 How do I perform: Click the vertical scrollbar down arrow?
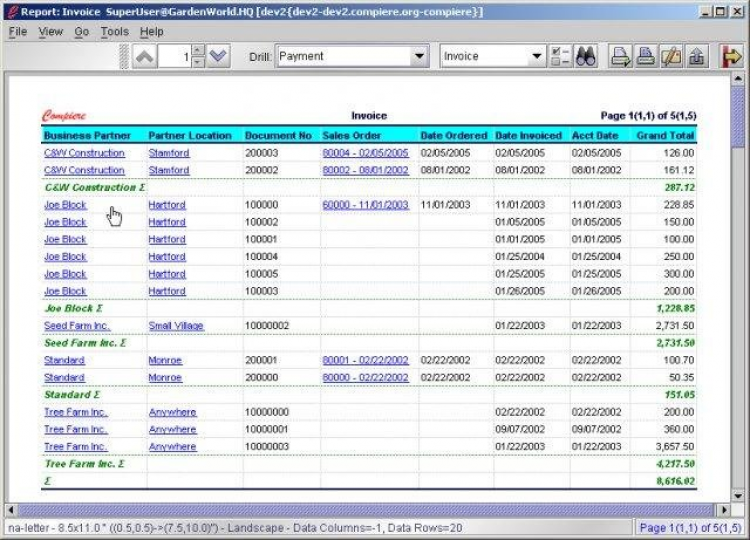(x=738, y=496)
